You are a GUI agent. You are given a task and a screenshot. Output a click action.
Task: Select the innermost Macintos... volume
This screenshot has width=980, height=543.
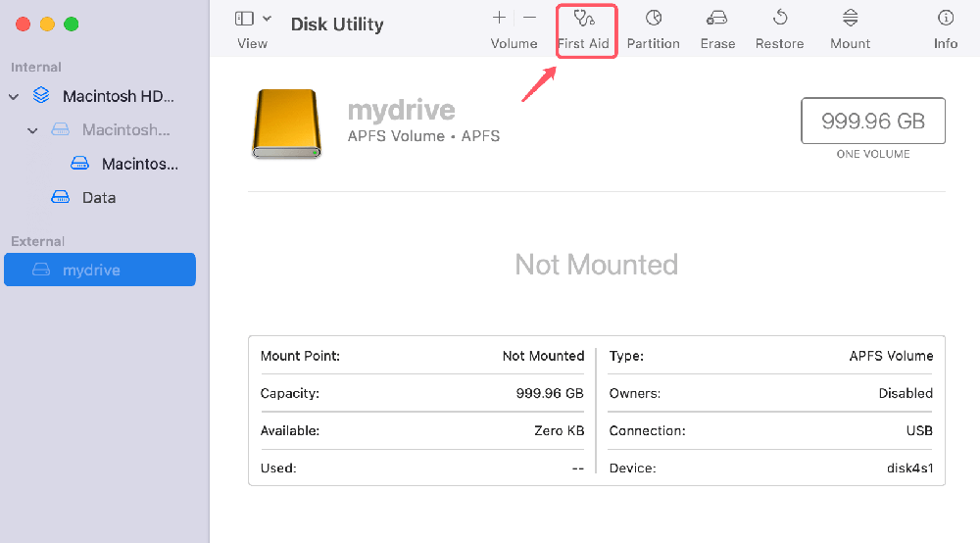[139, 164]
